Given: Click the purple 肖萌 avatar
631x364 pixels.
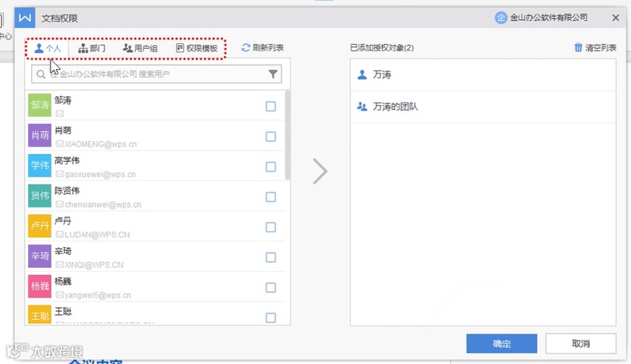Looking at the screenshot, I should coord(40,135).
